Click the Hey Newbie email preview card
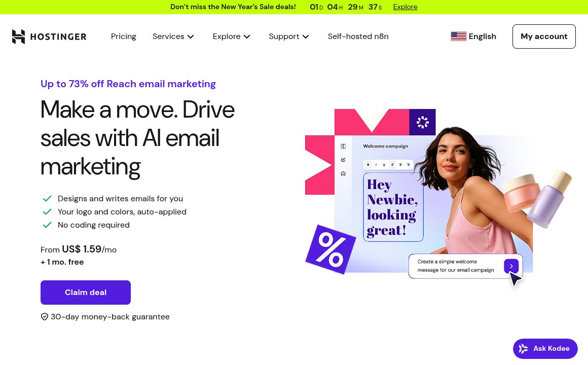This screenshot has height=365, width=588. pos(393,207)
